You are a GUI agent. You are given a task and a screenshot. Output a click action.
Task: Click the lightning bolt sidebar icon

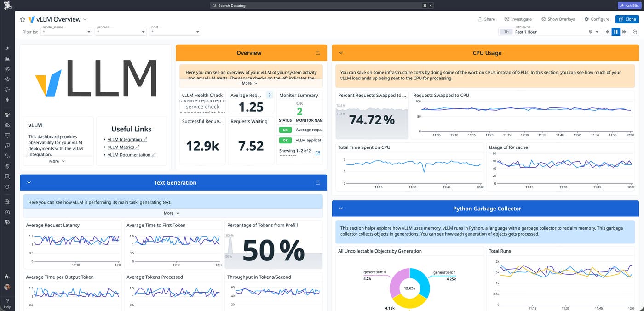7,100
